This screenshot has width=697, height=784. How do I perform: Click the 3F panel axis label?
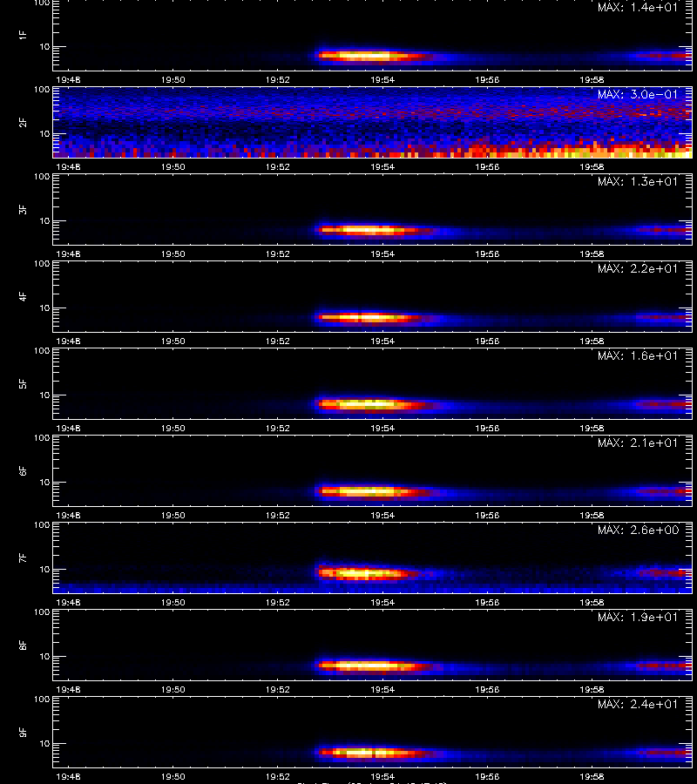(23, 209)
